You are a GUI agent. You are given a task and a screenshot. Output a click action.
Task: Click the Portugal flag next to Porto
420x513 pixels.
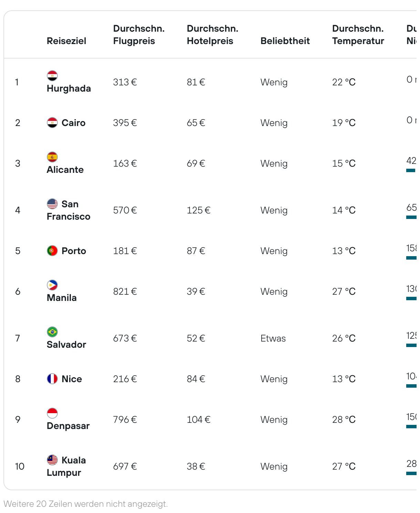point(52,251)
